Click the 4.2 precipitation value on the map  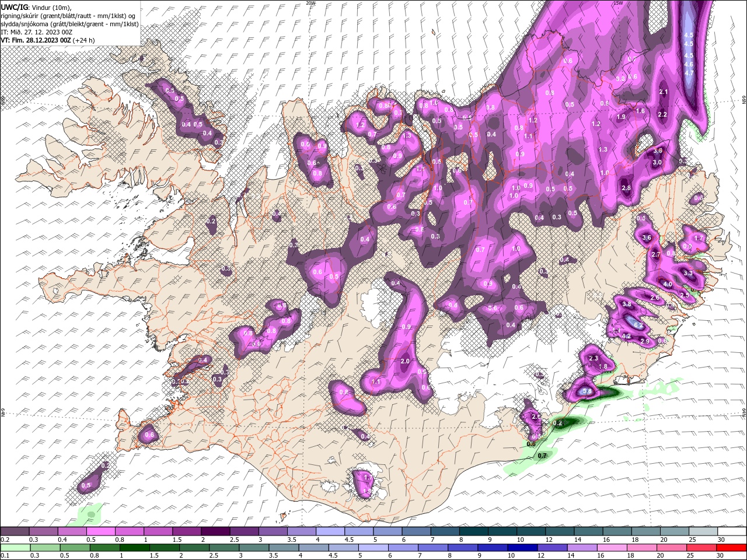(x=627, y=336)
